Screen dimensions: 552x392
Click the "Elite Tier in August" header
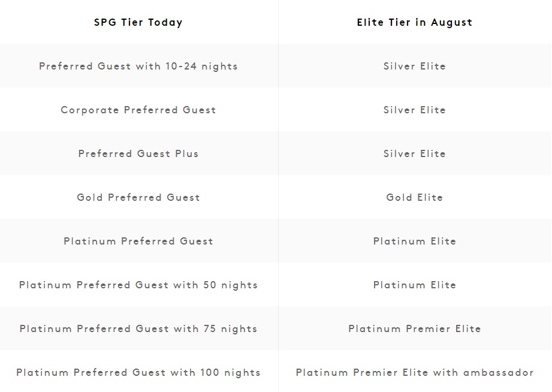click(415, 23)
